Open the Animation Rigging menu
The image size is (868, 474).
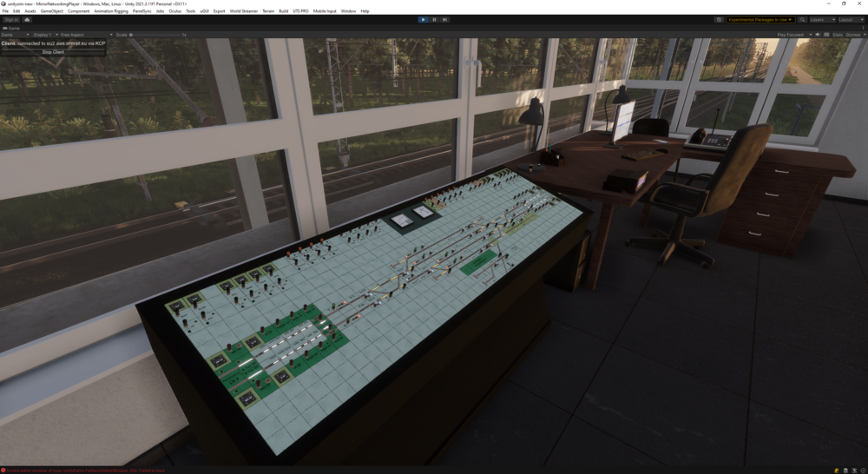(x=111, y=11)
